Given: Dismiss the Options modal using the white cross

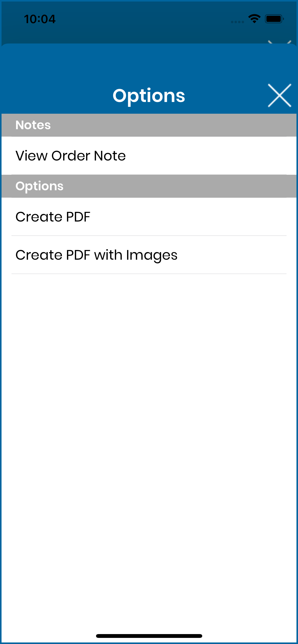Looking at the screenshot, I should coord(279,95).
